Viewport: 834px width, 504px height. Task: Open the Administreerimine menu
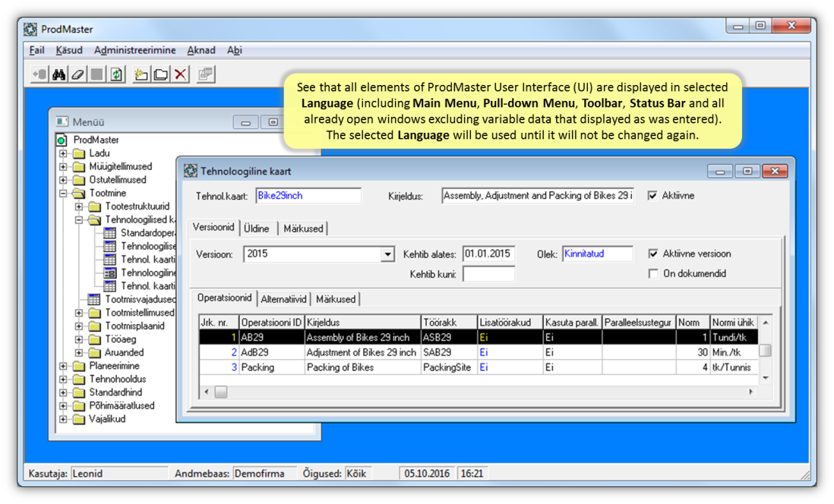(x=134, y=50)
